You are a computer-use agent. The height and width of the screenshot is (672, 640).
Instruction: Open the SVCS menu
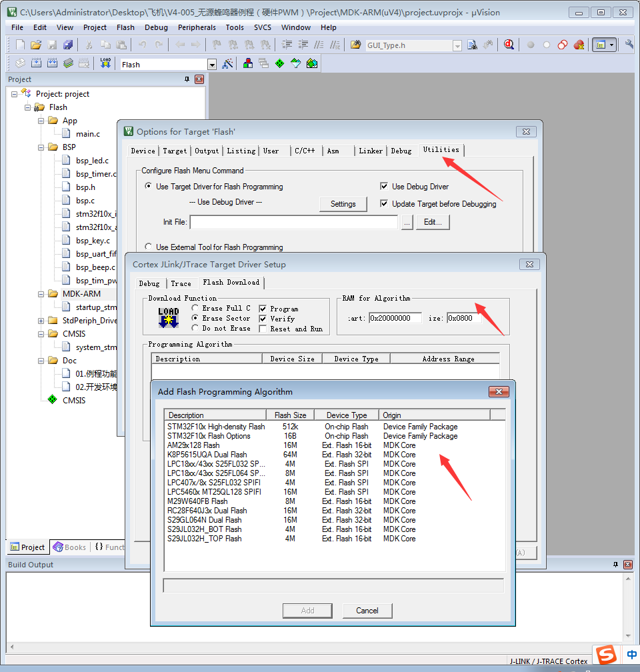[263, 27]
